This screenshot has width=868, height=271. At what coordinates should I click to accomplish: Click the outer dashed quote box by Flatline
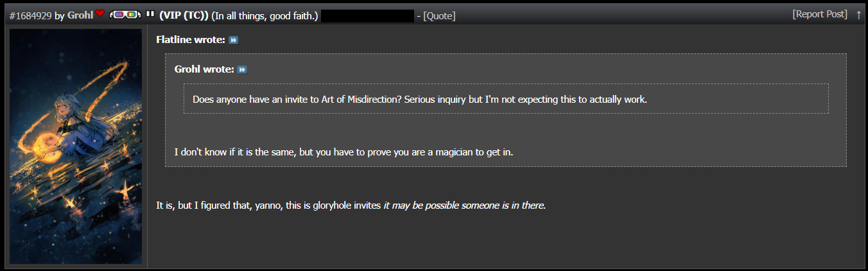pos(506,110)
